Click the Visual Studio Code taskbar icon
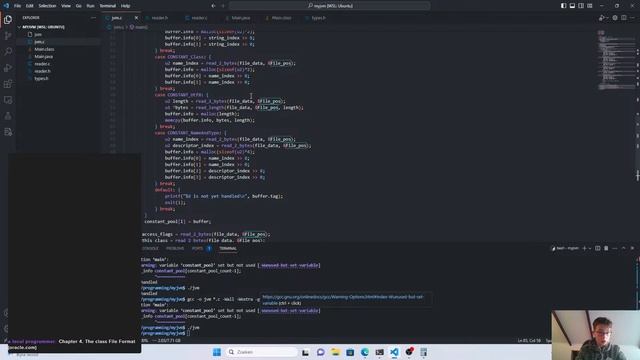This screenshot has width=640, height=360. click(x=394, y=352)
